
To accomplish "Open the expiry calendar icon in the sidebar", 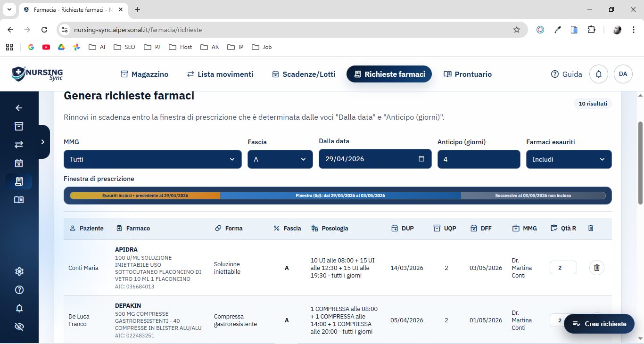I will [19, 163].
